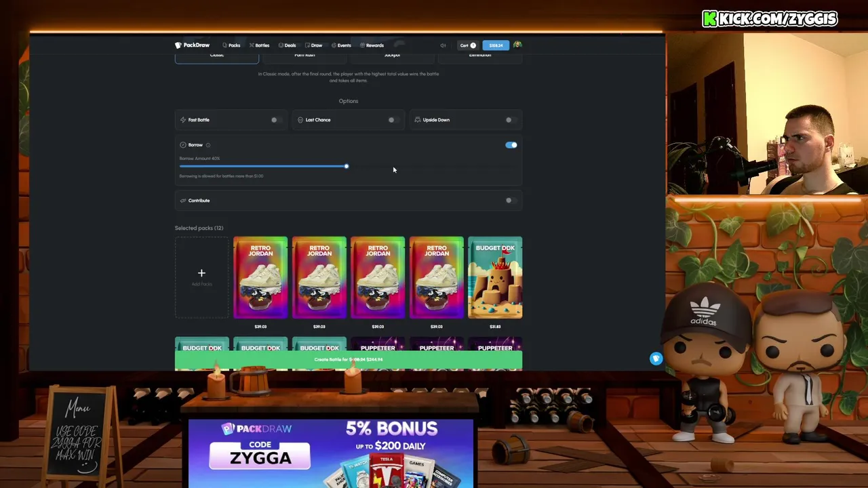Click the "Options" heading
Screen dimensions: 868x488
tap(349, 101)
